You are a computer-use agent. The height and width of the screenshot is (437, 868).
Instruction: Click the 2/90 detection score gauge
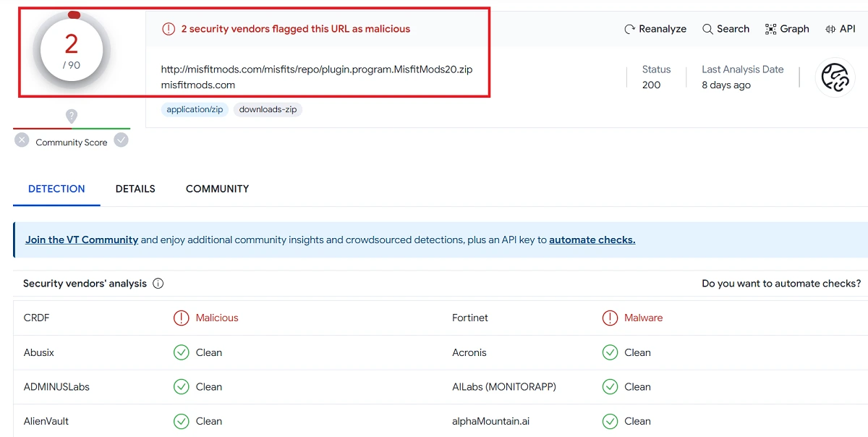click(72, 51)
